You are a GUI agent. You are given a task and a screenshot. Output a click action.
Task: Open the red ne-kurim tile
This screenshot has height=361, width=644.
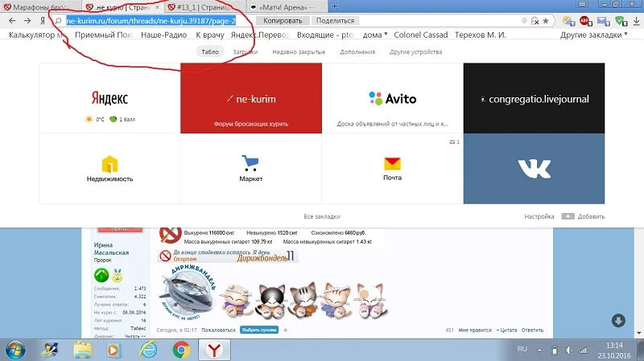pyautogui.click(x=251, y=98)
